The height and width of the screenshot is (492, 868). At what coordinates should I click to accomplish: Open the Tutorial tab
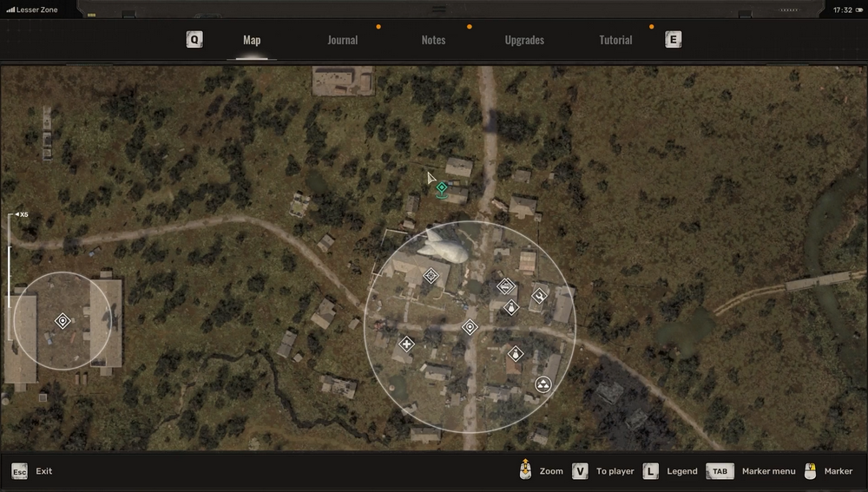615,40
